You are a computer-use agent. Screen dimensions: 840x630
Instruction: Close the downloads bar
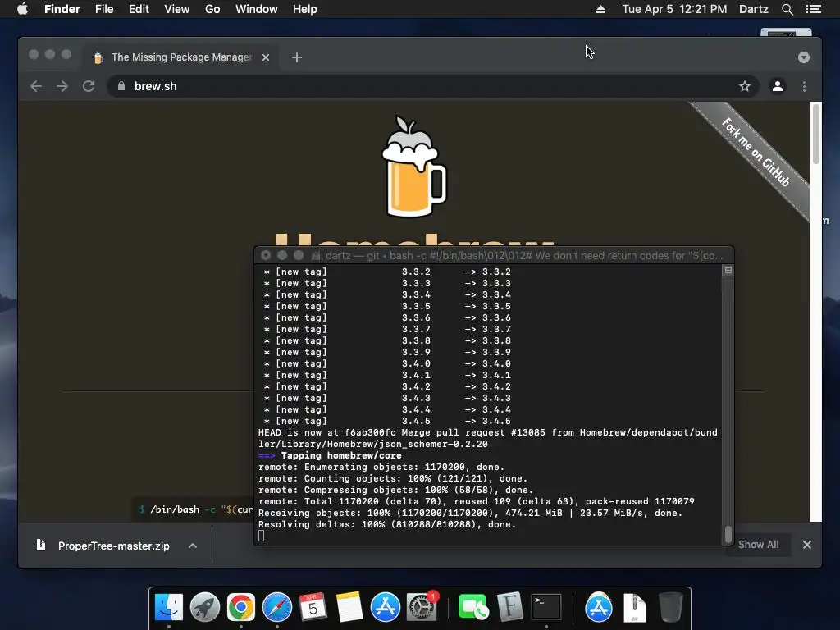(807, 545)
